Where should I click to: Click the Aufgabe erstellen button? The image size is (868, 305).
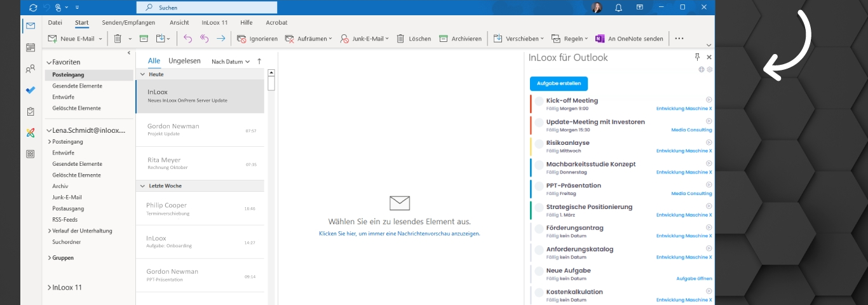click(x=559, y=83)
